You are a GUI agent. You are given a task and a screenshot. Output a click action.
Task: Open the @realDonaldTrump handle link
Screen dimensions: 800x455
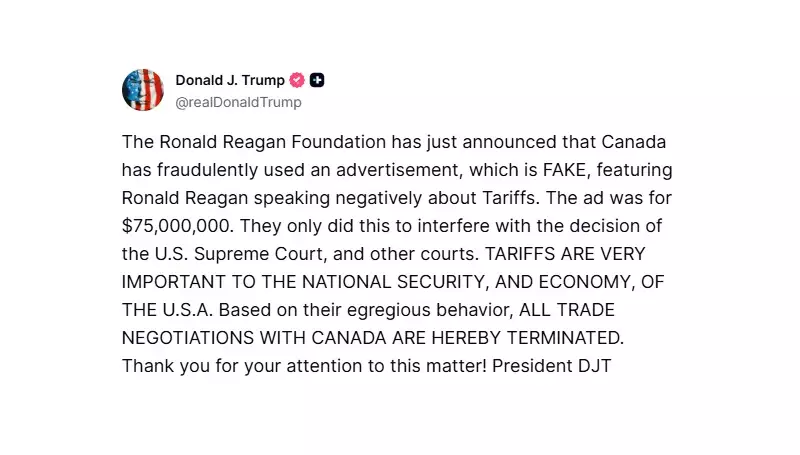[238, 102]
